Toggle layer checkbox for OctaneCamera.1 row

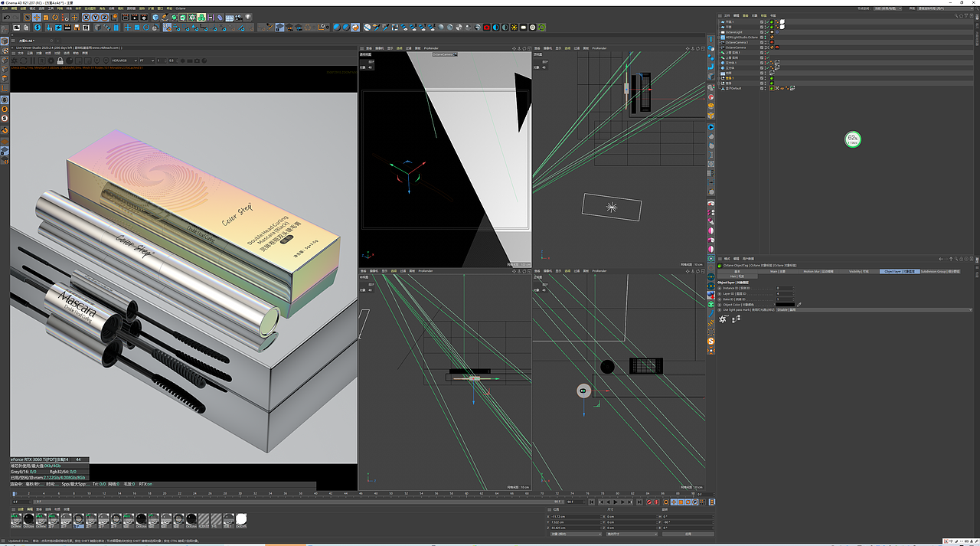[762, 42]
